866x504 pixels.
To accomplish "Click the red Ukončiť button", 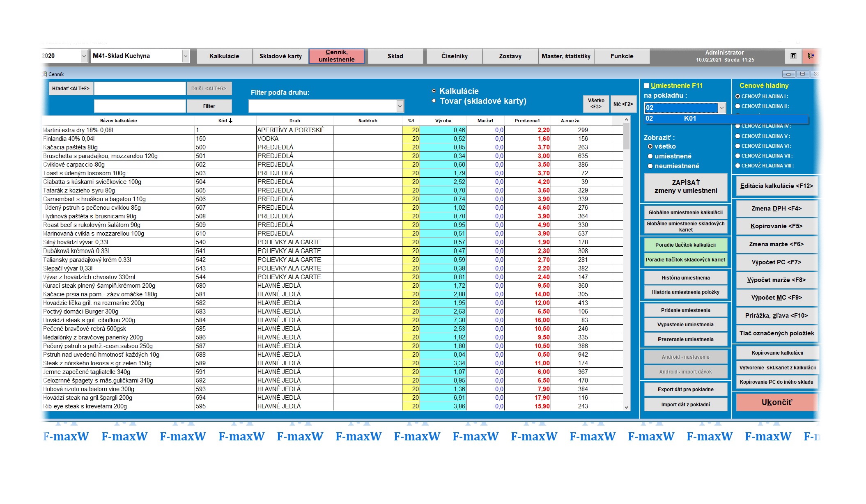I will pyautogui.click(x=776, y=403).
